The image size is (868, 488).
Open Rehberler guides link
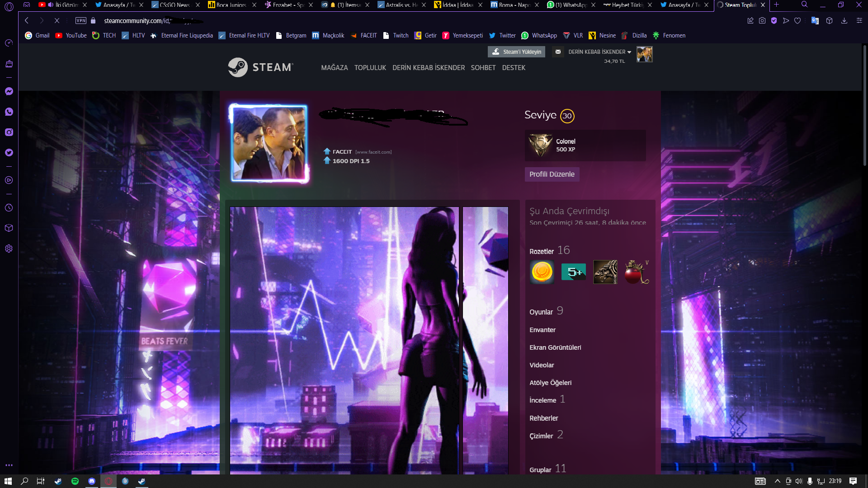pyautogui.click(x=543, y=418)
